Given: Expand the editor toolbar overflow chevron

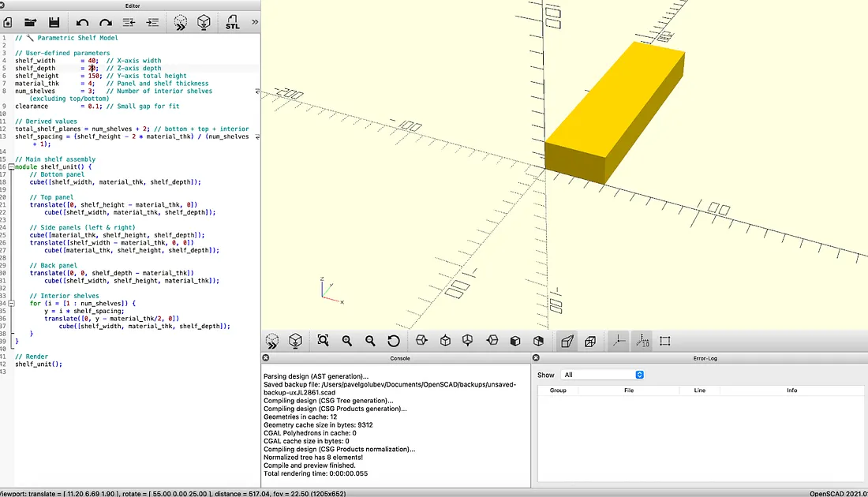Looking at the screenshot, I should pyautogui.click(x=254, y=22).
